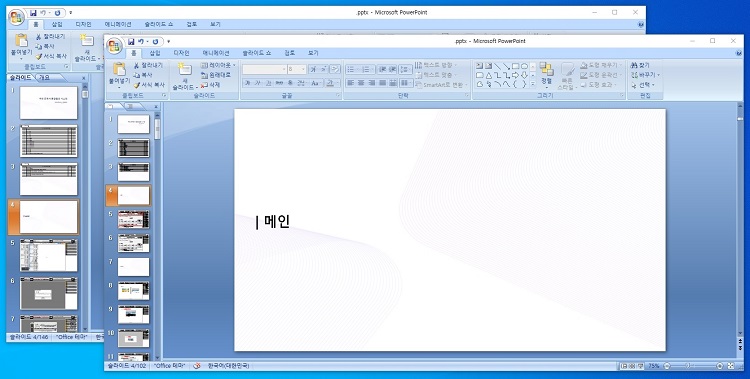Screen dimensions: 750x379
Task: Click SmartArt로 변환 (Convert to SmartArt)
Action: pos(442,85)
